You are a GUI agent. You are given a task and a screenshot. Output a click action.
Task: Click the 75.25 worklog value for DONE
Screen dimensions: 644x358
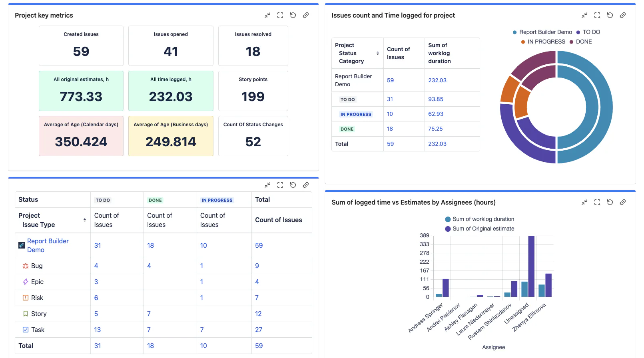click(435, 129)
